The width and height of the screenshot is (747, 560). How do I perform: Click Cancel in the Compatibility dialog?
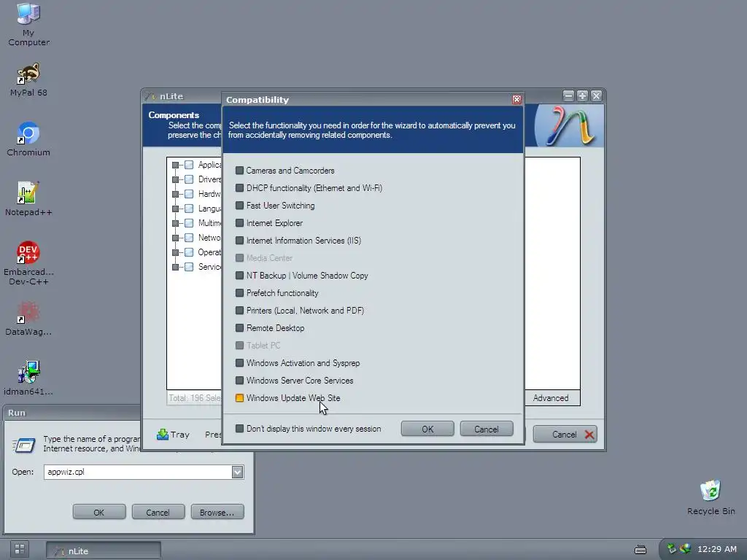point(487,429)
